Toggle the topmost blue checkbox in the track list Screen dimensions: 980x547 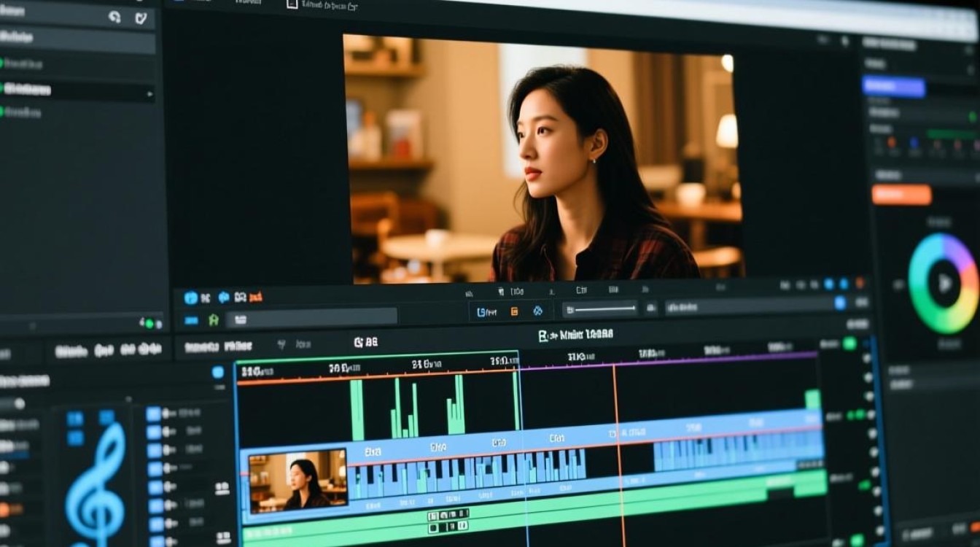(153, 414)
